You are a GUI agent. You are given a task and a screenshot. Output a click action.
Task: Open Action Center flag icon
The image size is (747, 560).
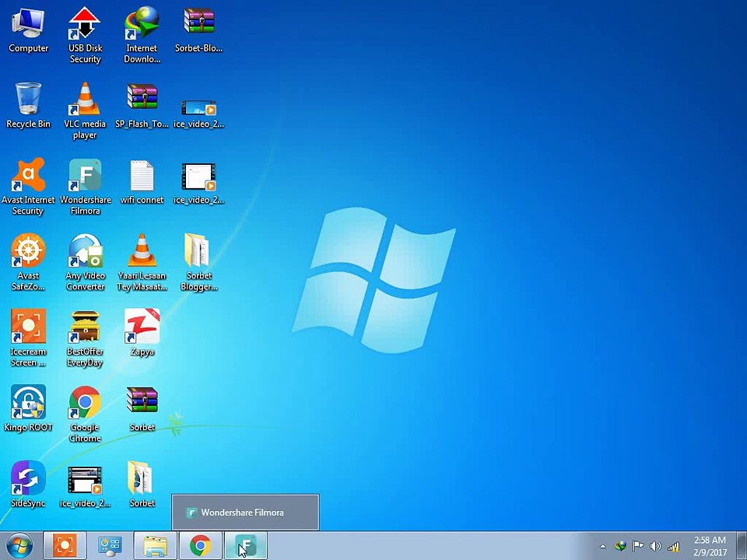[637, 546]
